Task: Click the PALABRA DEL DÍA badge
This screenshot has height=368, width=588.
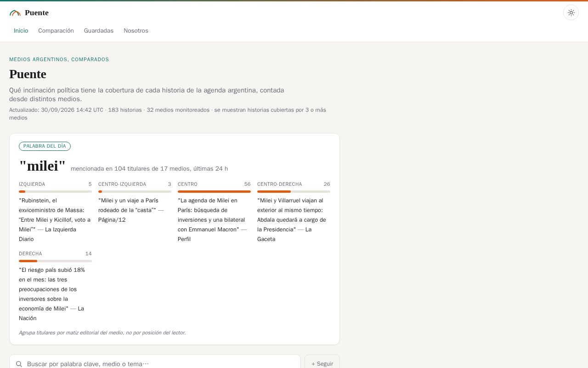Action: tap(45, 146)
